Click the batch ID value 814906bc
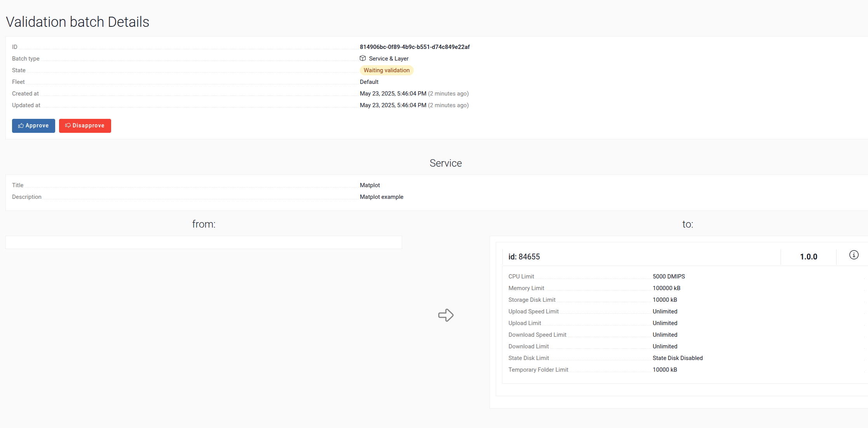This screenshot has height=428, width=868. (x=415, y=47)
